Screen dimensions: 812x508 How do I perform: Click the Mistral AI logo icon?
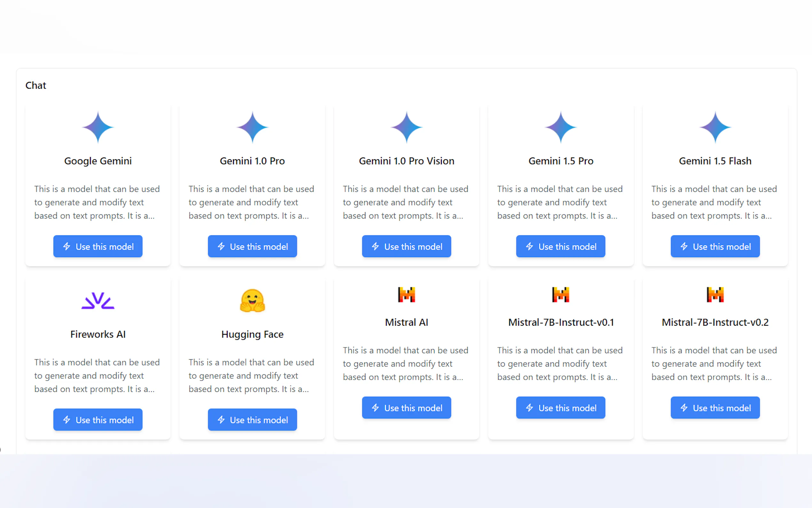[406, 295]
